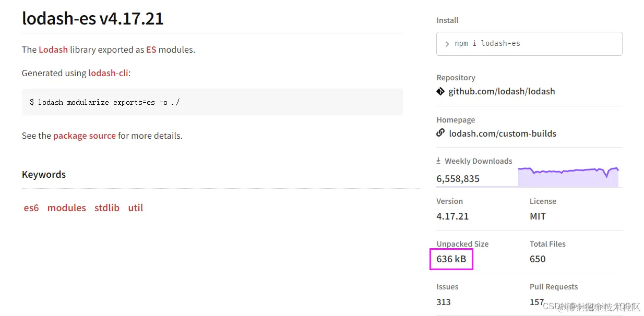Viewport: 644px width, 316px height.
Task: Click the git repository icon
Action: click(x=440, y=91)
